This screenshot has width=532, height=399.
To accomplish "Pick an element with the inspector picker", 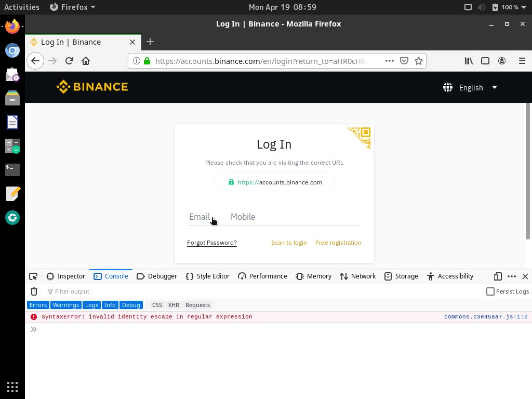I will coord(33,276).
